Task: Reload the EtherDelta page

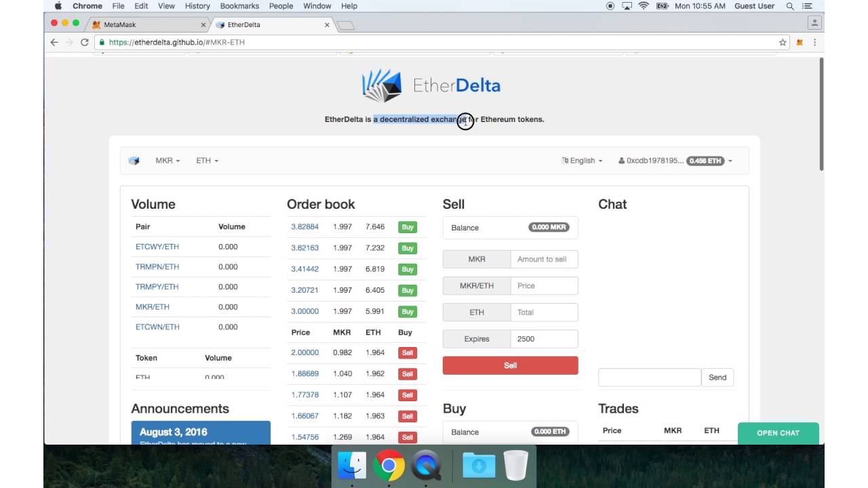Action: pos(85,42)
